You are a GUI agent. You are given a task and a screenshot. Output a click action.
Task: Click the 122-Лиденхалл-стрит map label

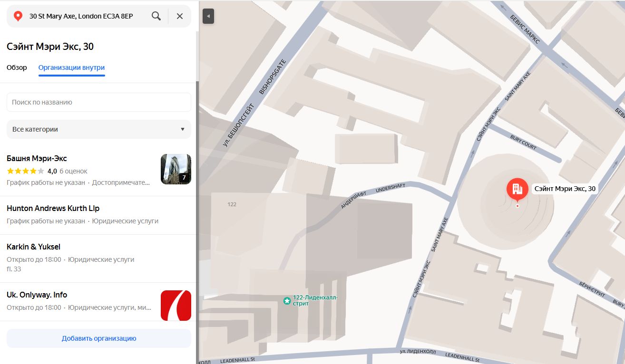[315, 300]
